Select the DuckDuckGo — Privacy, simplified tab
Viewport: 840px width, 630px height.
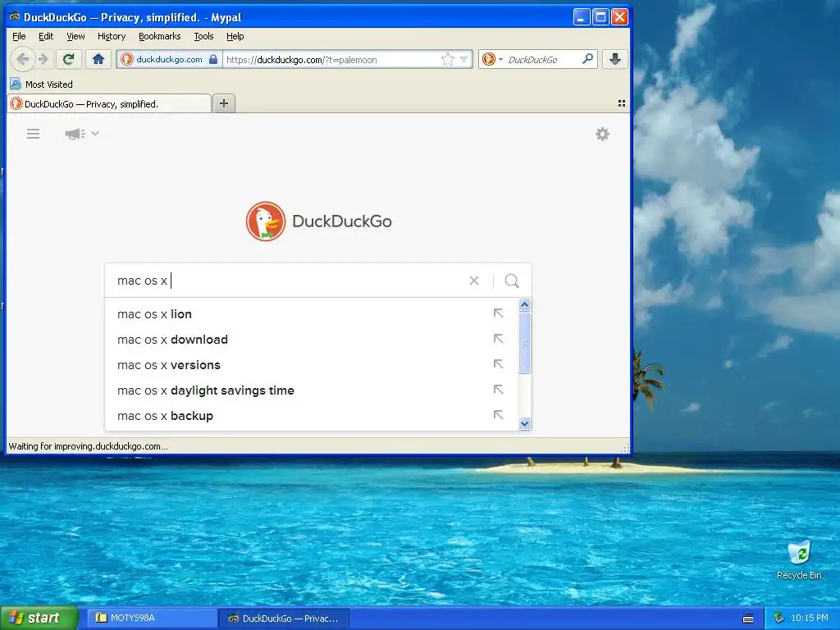click(x=109, y=104)
